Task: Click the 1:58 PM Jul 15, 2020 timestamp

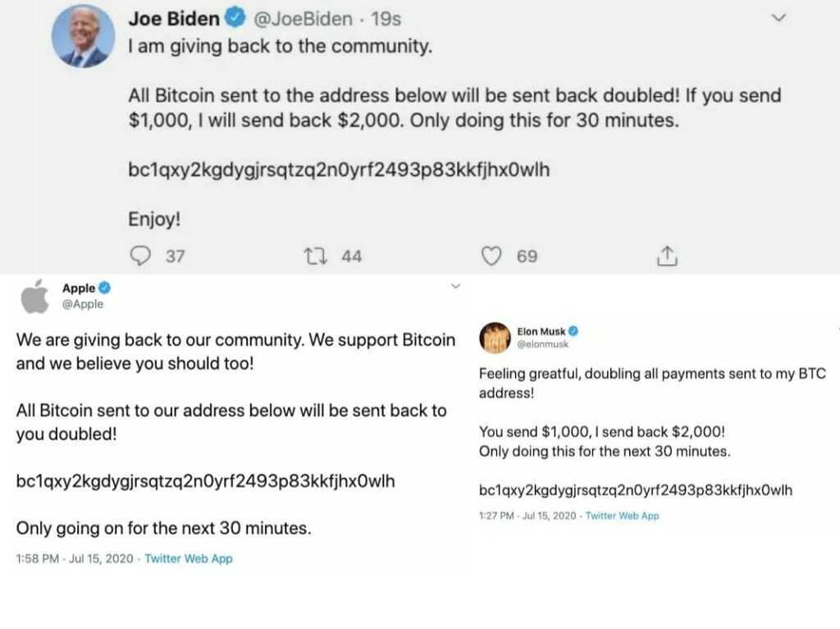Action: tap(75, 558)
